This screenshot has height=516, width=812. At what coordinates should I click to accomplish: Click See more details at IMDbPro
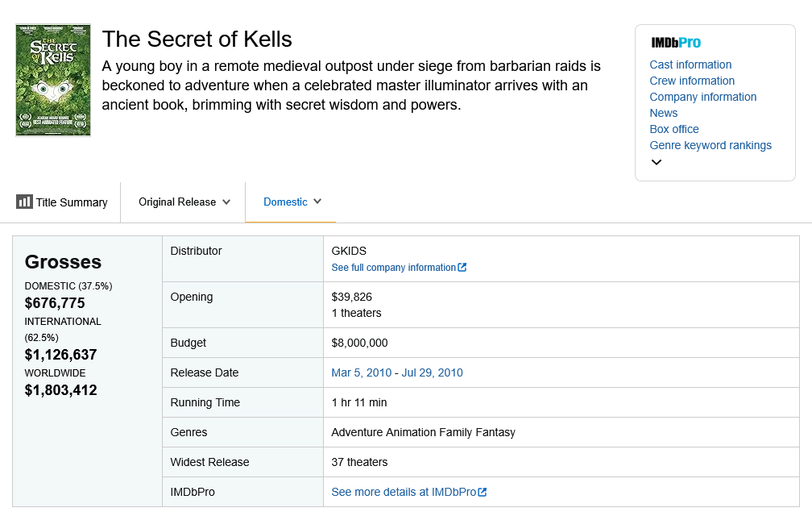[x=404, y=492]
